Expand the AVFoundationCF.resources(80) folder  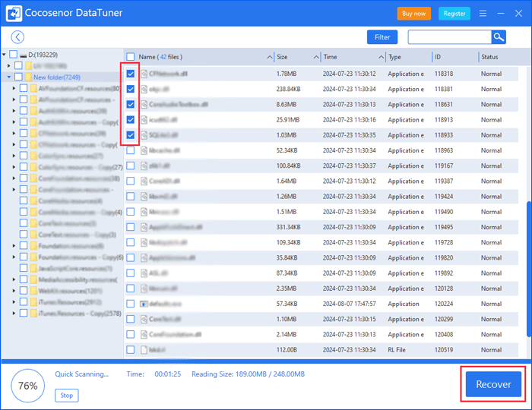[14, 88]
